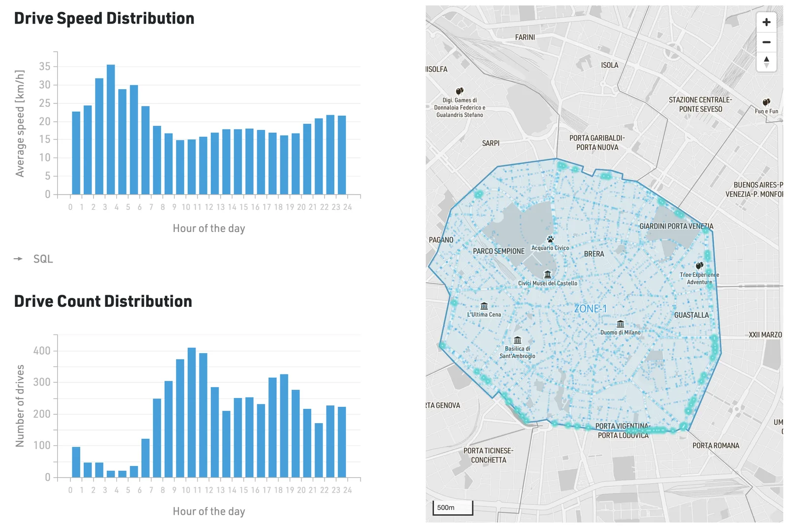Click the PORTA TICINESE-CONCHETTA label
This screenshot has width=788, height=532.
coord(489,456)
